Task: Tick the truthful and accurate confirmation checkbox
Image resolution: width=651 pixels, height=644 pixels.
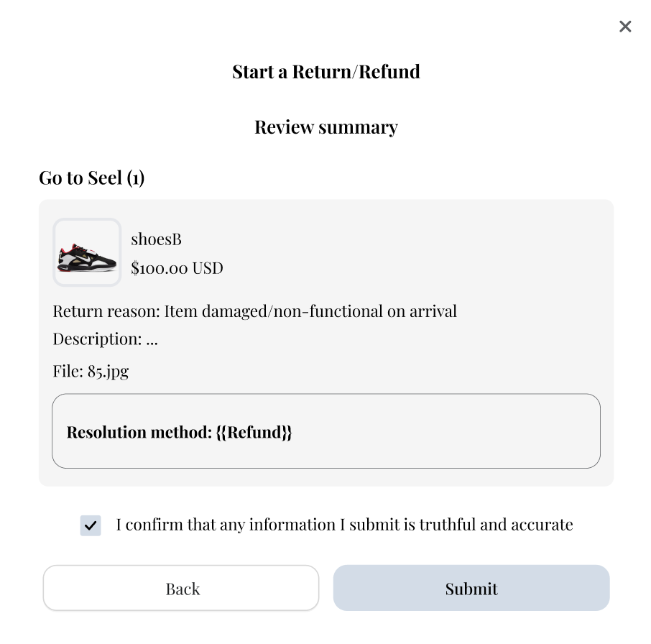Action: click(x=91, y=525)
